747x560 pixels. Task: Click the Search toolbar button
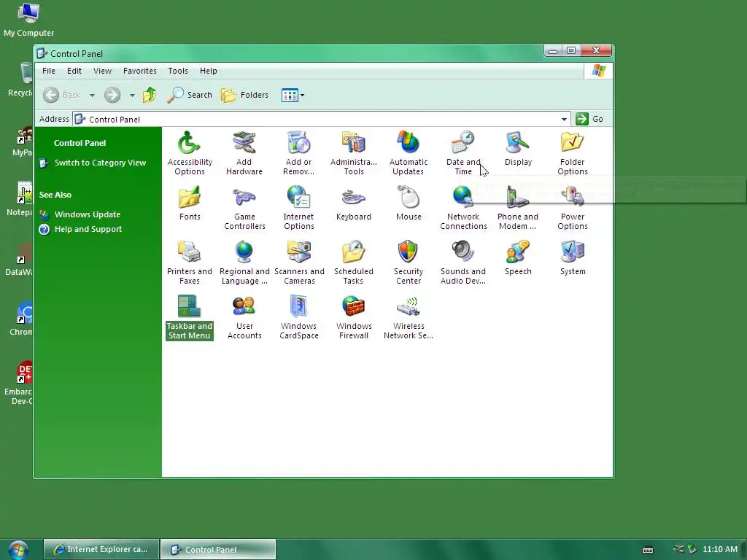(x=190, y=95)
